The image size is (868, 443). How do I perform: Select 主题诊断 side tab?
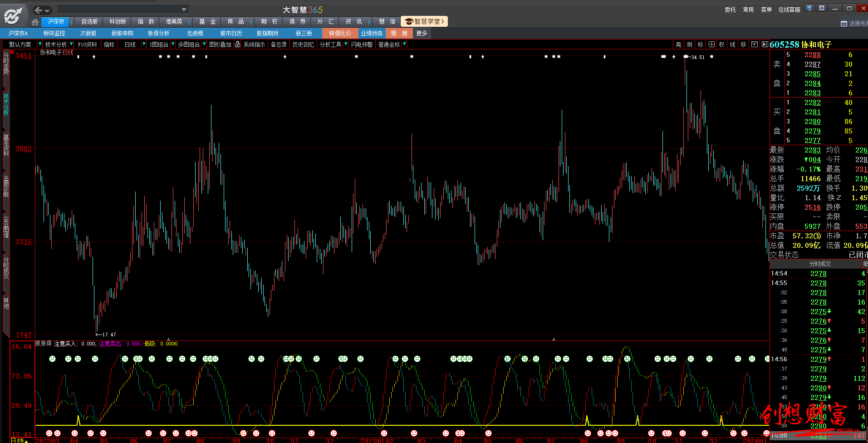(x=6, y=186)
